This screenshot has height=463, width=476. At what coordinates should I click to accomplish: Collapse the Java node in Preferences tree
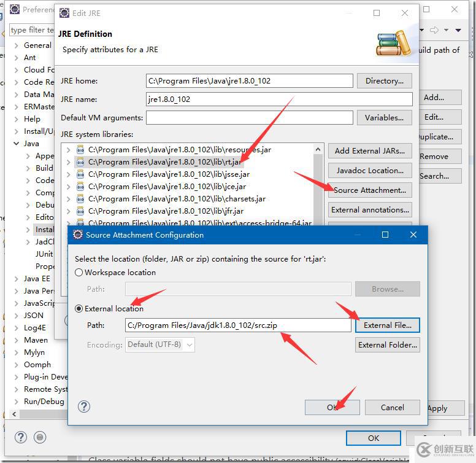click(x=16, y=144)
